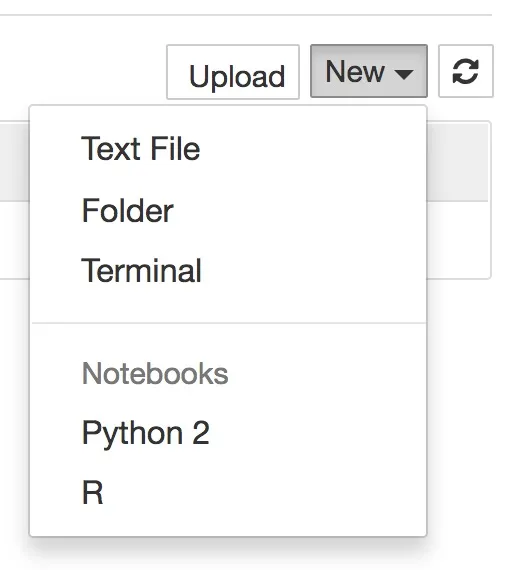This screenshot has height=570, width=520.
Task: Click the word New on the toolbar
Action: point(355,72)
